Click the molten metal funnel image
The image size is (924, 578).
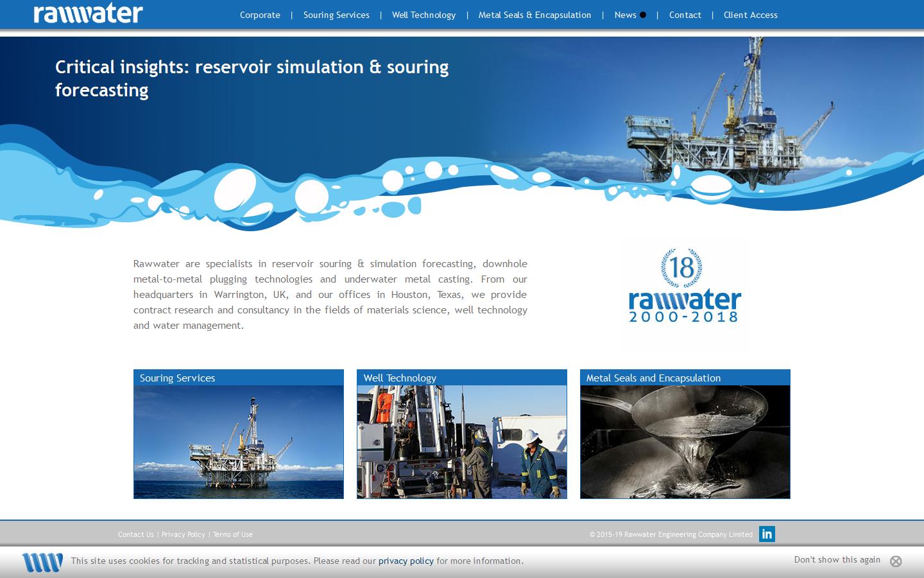coord(685,442)
